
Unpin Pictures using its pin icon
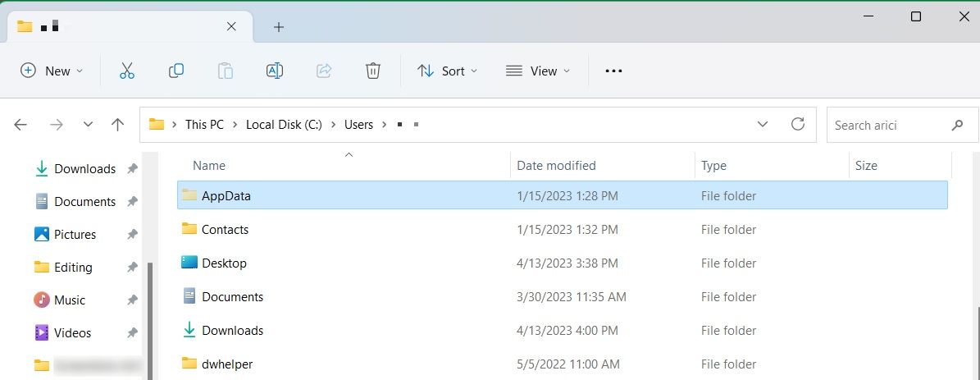tap(132, 235)
